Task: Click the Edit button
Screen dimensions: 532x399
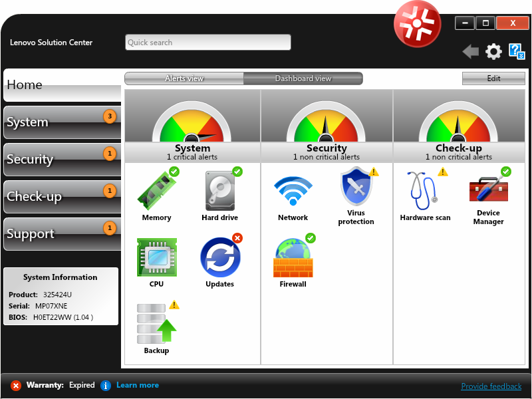Action: click(493, 78)
